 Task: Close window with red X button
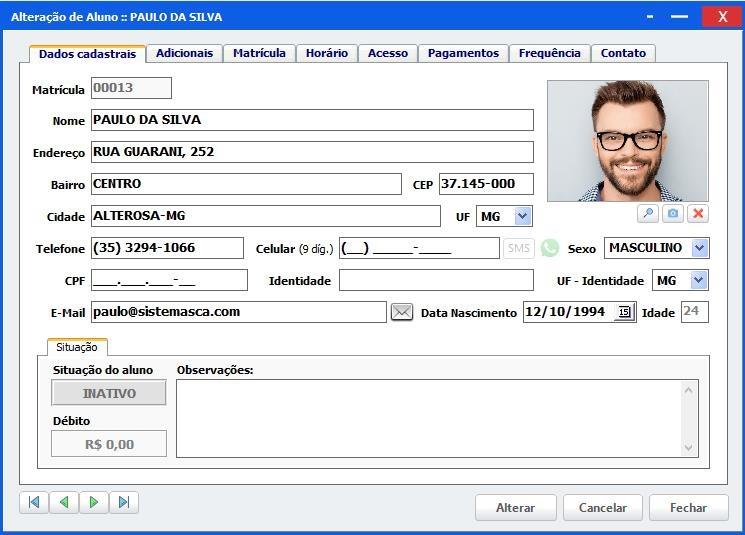pyautogui.click(x=722, y=17)
